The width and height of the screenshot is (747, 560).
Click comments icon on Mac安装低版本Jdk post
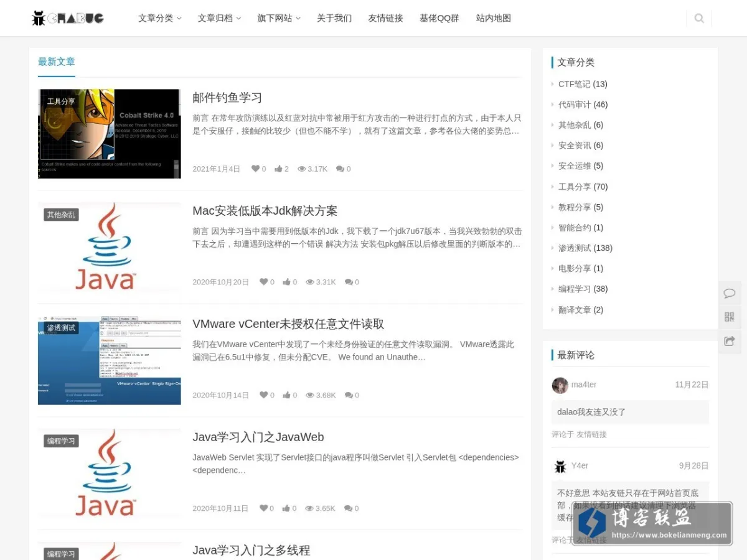[x=349, y=282]
